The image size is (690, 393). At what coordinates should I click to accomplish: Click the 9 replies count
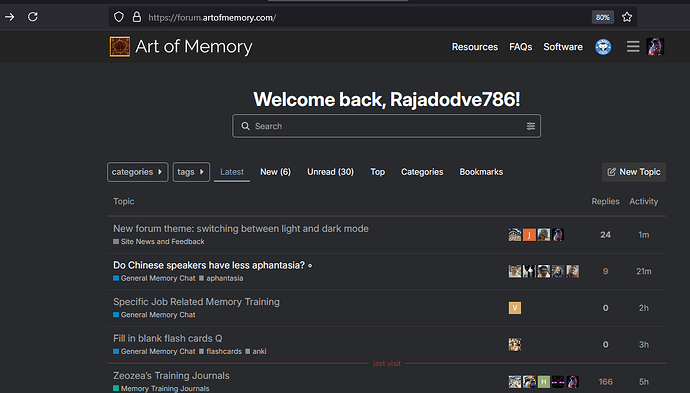(x=606, y=272)
